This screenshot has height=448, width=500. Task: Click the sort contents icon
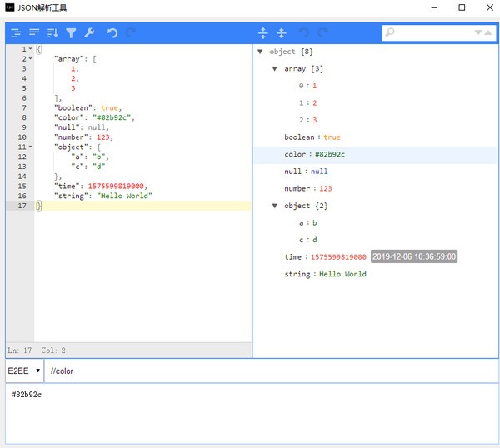coord(52,33)
